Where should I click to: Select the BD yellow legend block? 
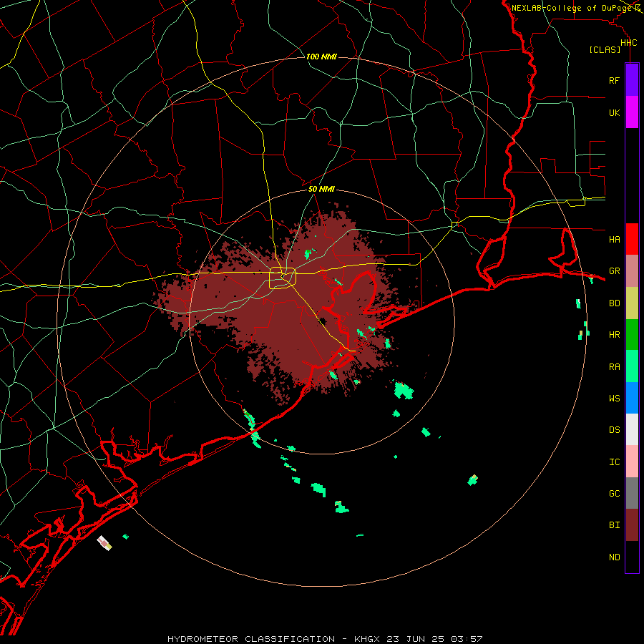click(632, 303)
